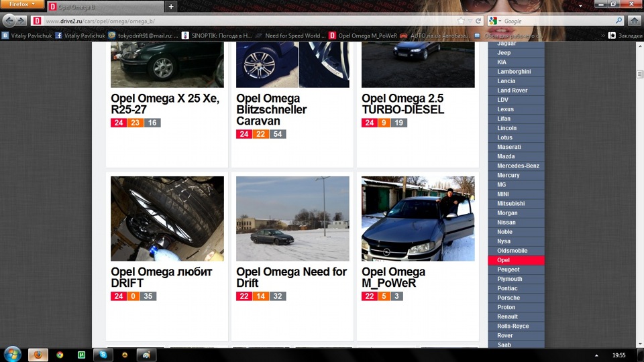644x362 pixels.
Task: Click the orange 23 badge under Omega X 25 Xe
Action: point(135,123)
